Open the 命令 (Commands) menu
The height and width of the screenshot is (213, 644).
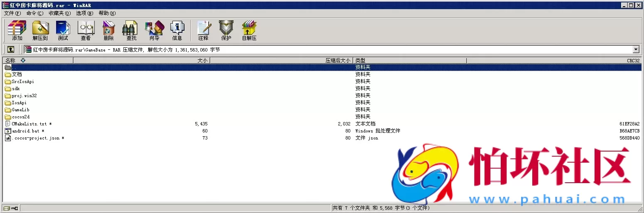(x=34, y=13)
